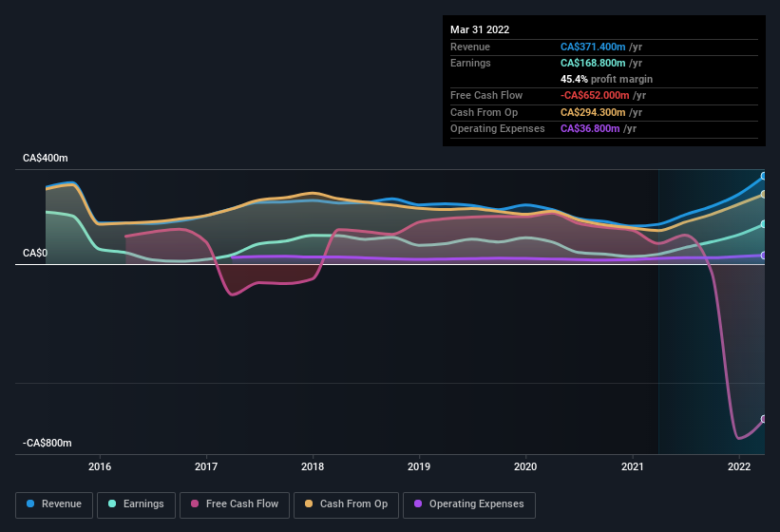Click the Cash From Op tooltip label
The image size is (780, 532).
(x=484, y=112)
